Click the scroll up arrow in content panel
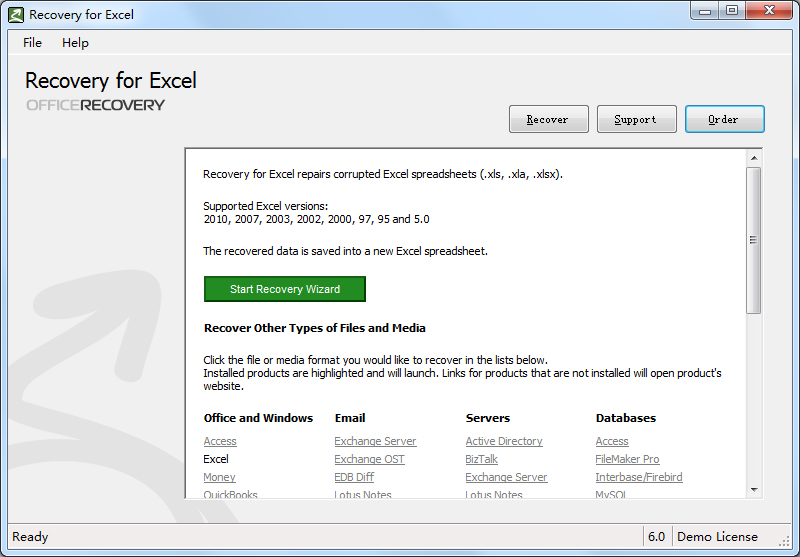The height and width of the screenshot is (557, 800). 754,158
